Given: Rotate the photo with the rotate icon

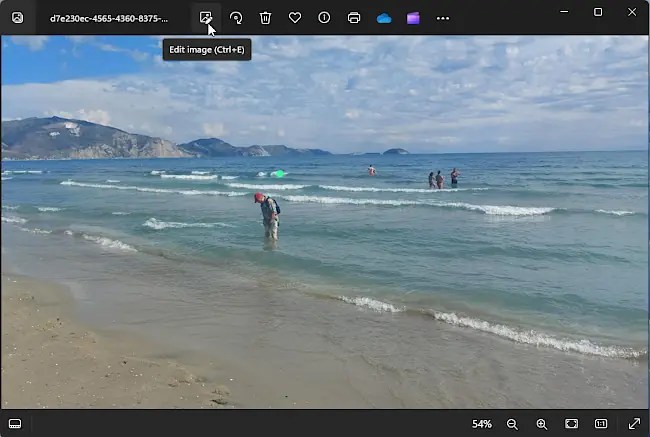Looking at the screenshot, I should click(236, 18).
